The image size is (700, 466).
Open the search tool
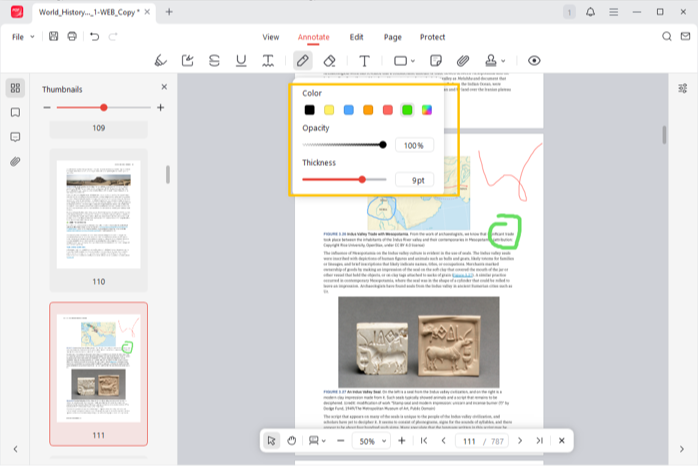pos(667,37)
